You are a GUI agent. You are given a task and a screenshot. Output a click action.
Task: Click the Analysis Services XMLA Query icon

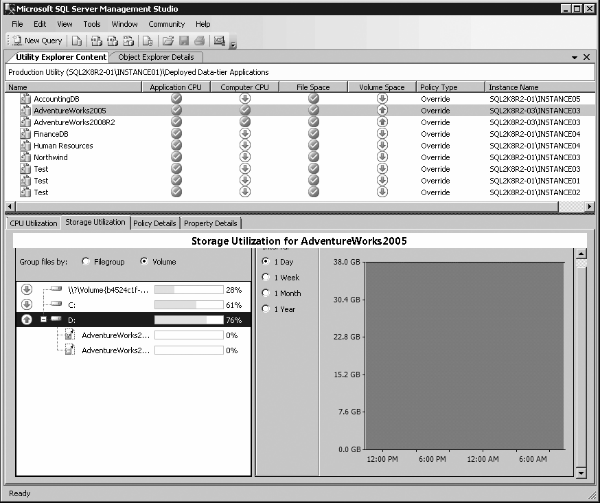[x=128, y=41]
